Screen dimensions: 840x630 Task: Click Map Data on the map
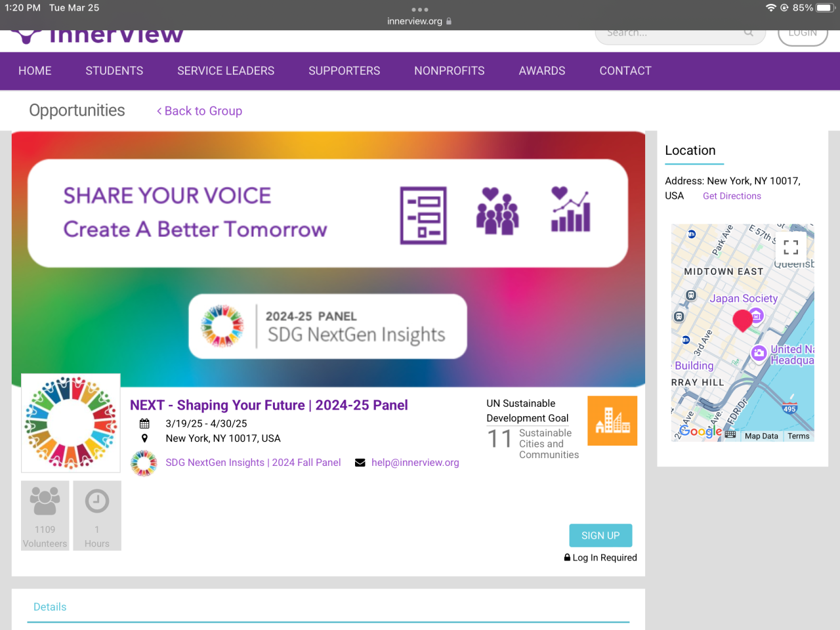(761, 436)
